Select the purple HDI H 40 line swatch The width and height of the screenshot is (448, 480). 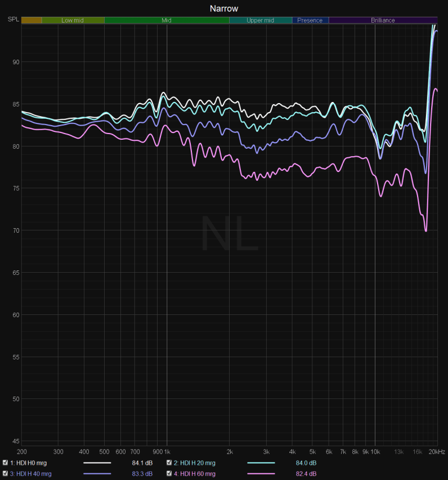(x=97, y=473)
